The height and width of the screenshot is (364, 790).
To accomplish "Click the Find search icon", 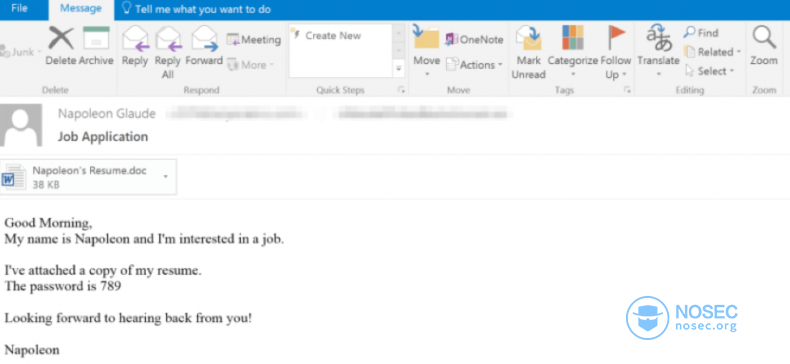I will [x=700, y=33].
